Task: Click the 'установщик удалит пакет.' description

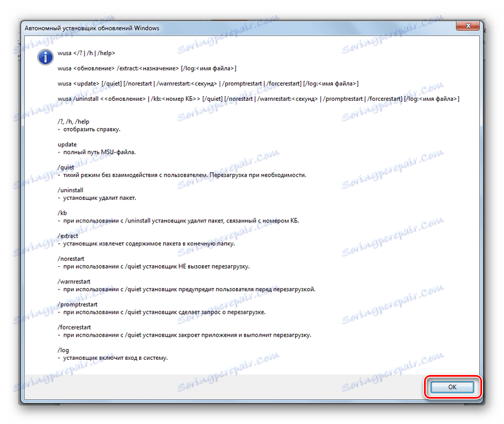Action: [x=97, y=198]
